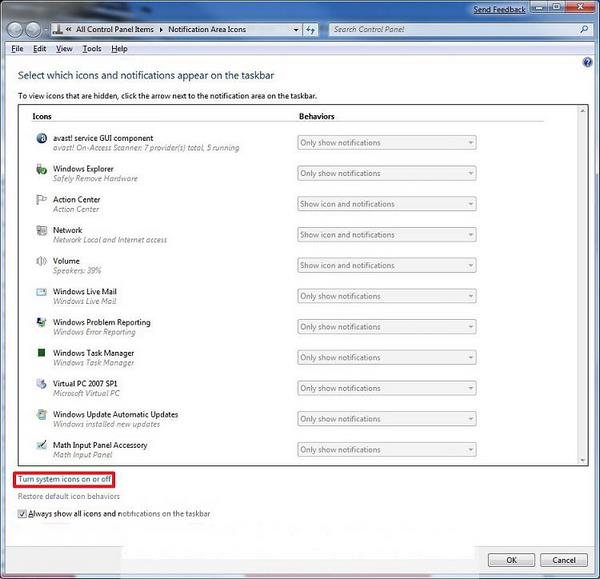Open behavior dropdown for Windows Task Manager

(x=386, y=357)
